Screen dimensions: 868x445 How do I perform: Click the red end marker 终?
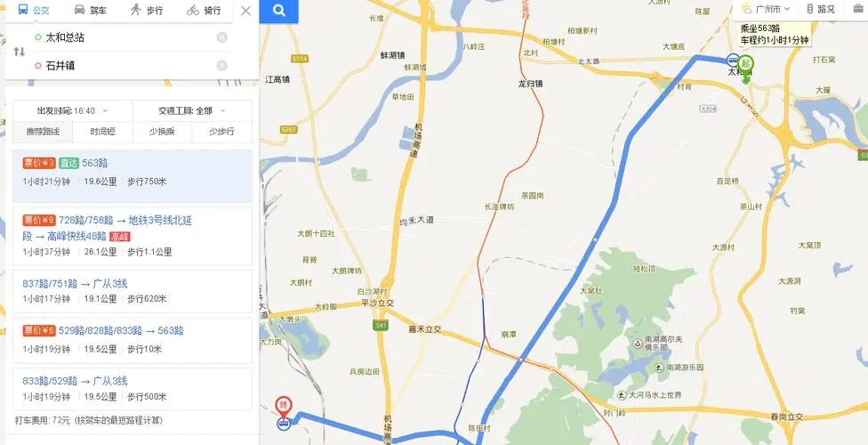[x=284, y=405]
